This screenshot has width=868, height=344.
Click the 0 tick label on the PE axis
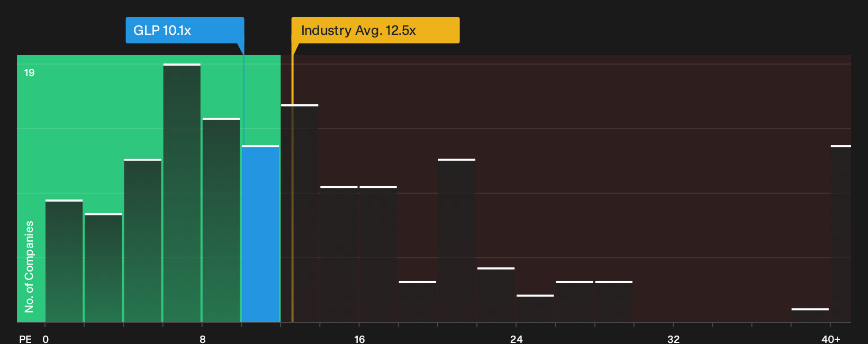[x=46, y=339]
